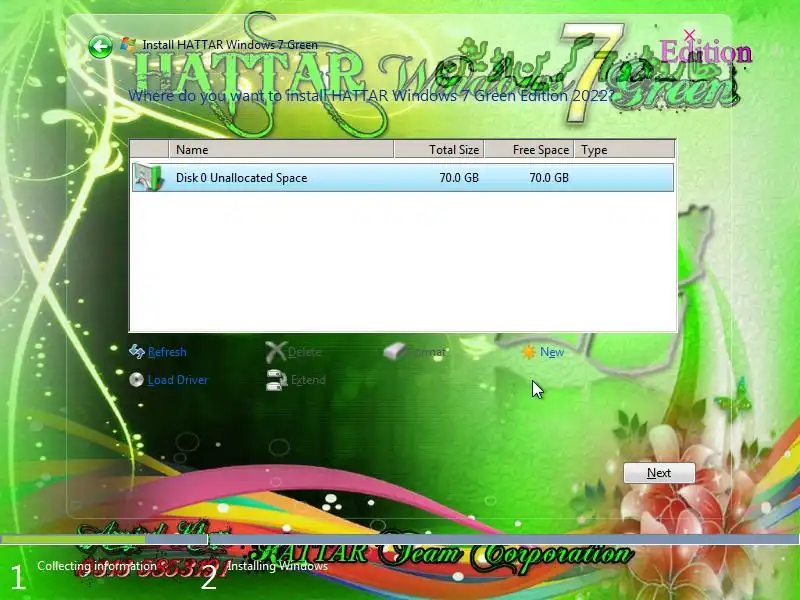Click the Collecting information step label
The height and width of the screenshot is (600, 800).
coord(97,566)
